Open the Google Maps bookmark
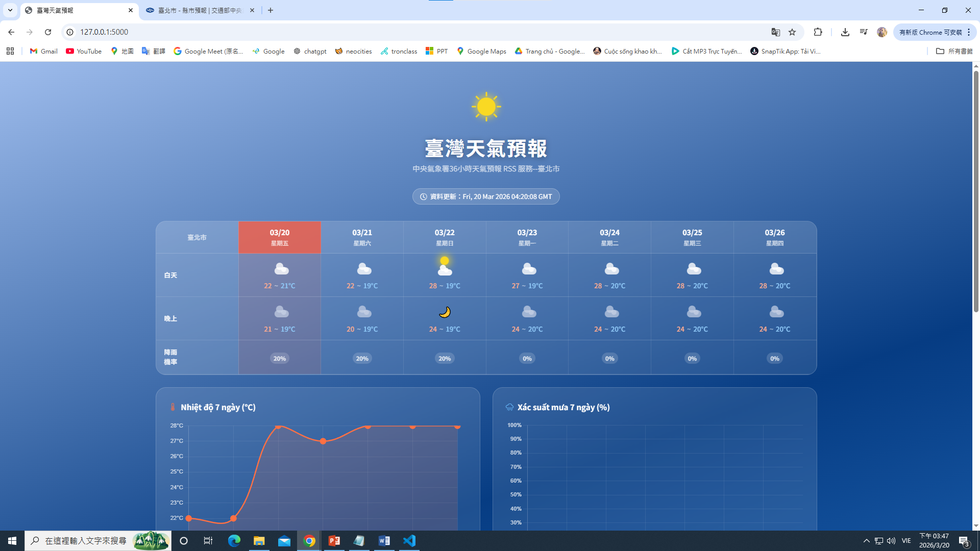The height and width of the screenshot is (551, 980). (481, 51)
